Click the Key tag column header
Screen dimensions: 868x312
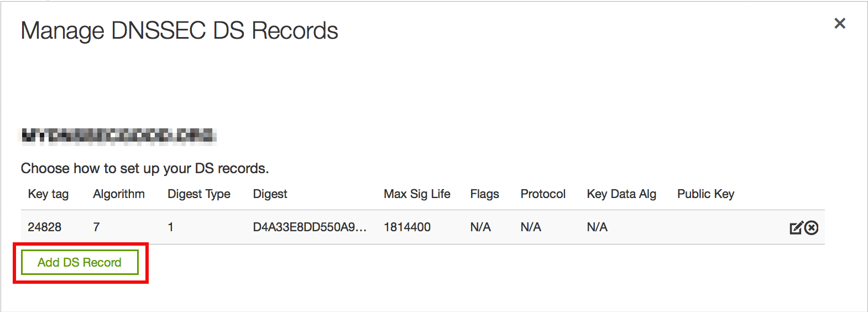point(48,194)
